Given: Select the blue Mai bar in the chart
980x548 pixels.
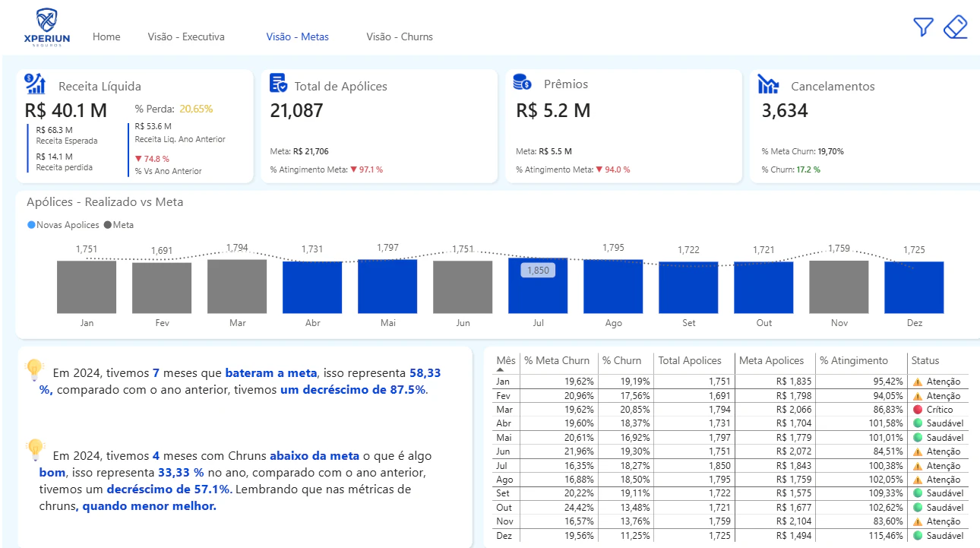Looking at the screenshot, I should [387, 287].
